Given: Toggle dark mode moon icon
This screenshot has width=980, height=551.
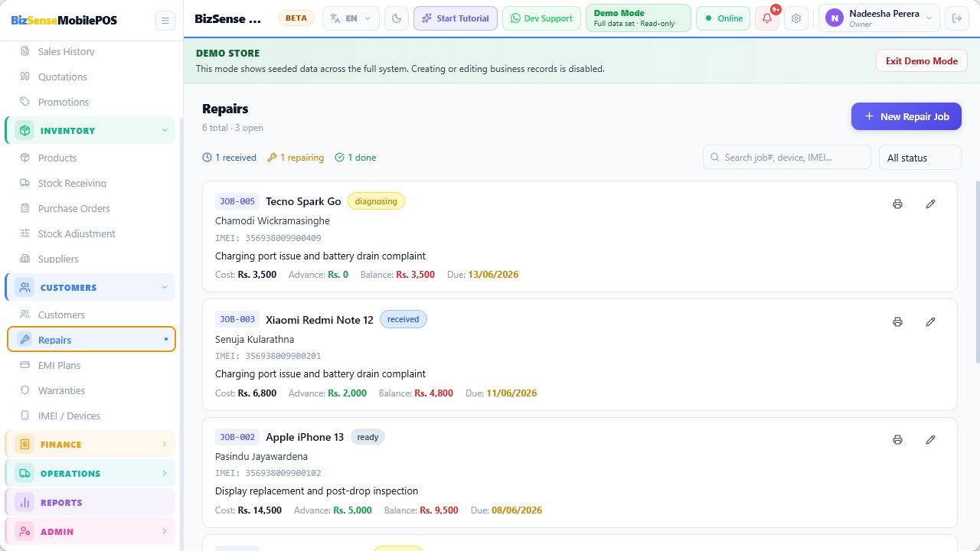Looking at the screenshot, I should pyautogui.click(x=397, y=18).
